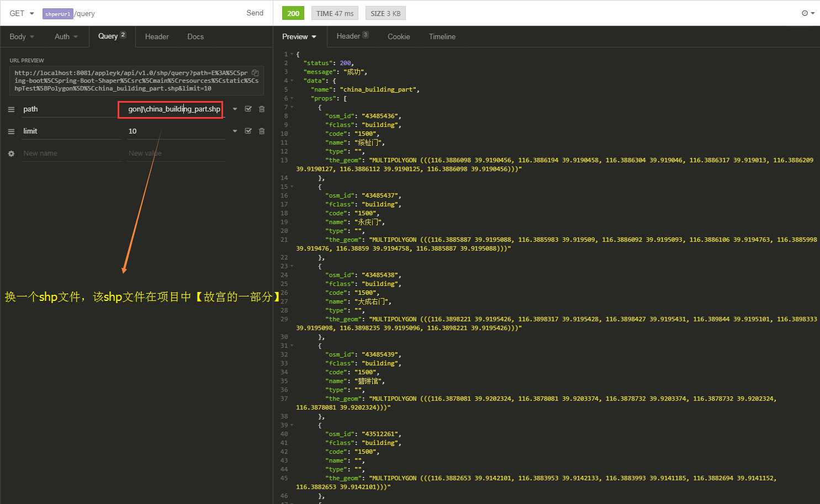Collapse the root JSON object at line 1
Viewport: 820px width, 504px height.
tap(292, 54)
